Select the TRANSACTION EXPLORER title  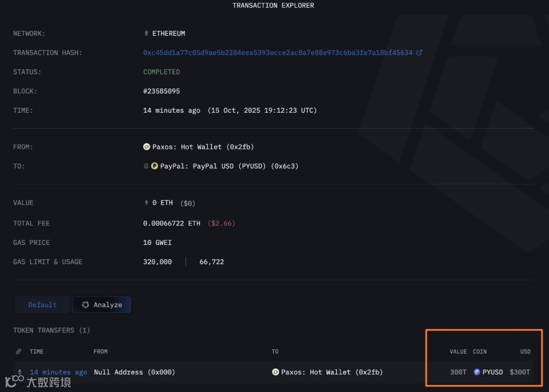coord(273,5)
